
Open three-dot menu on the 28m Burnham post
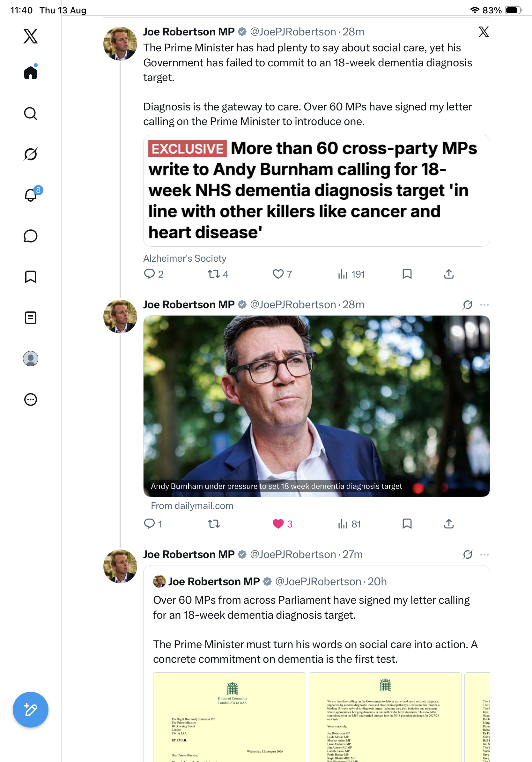[484, 305]
